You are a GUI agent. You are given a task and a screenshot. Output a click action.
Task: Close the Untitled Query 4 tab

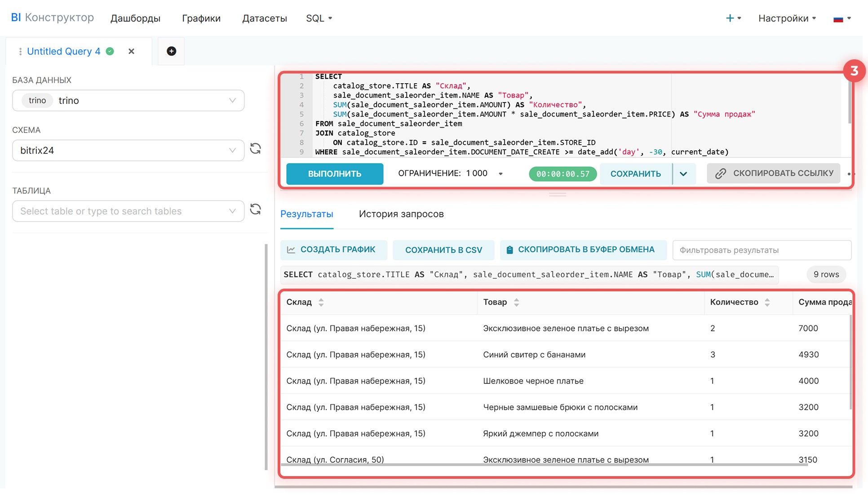coord(131,51)
